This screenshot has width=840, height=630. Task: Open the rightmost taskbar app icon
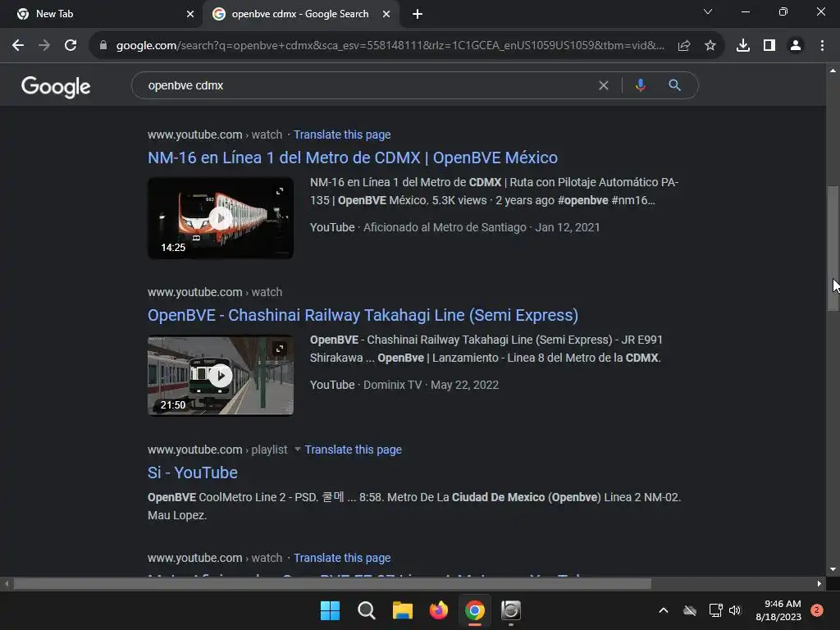pyautogui.click(x=510, y=610)
